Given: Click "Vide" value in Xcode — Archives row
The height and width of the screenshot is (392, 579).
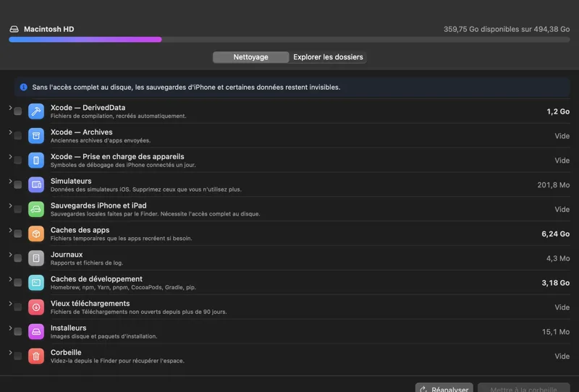Looking at the screenshot, I should tap(562, 136).
